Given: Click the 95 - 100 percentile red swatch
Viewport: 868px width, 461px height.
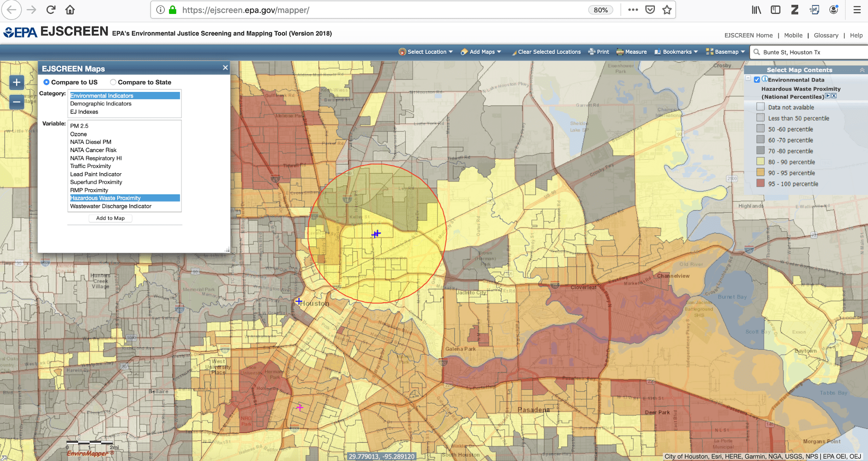Looking at the screenshot, I should tap(760, 183).
